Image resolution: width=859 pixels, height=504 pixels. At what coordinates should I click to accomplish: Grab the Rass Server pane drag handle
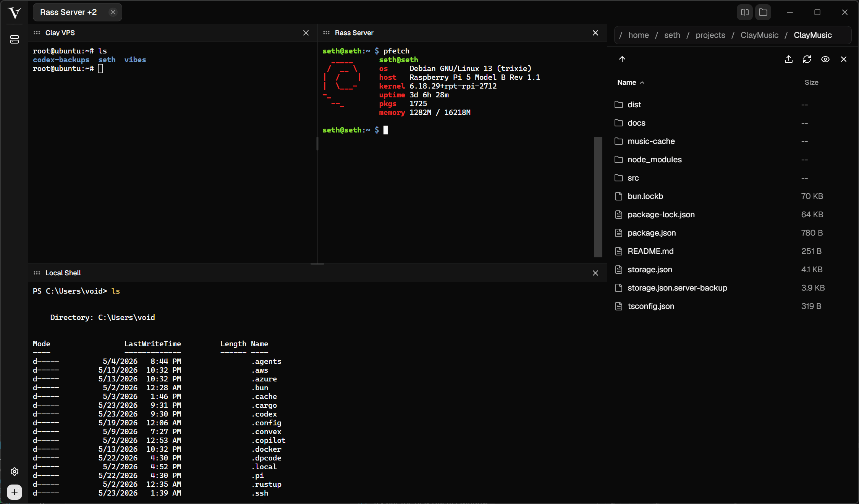pyautogui.click(x=327, y=33)
